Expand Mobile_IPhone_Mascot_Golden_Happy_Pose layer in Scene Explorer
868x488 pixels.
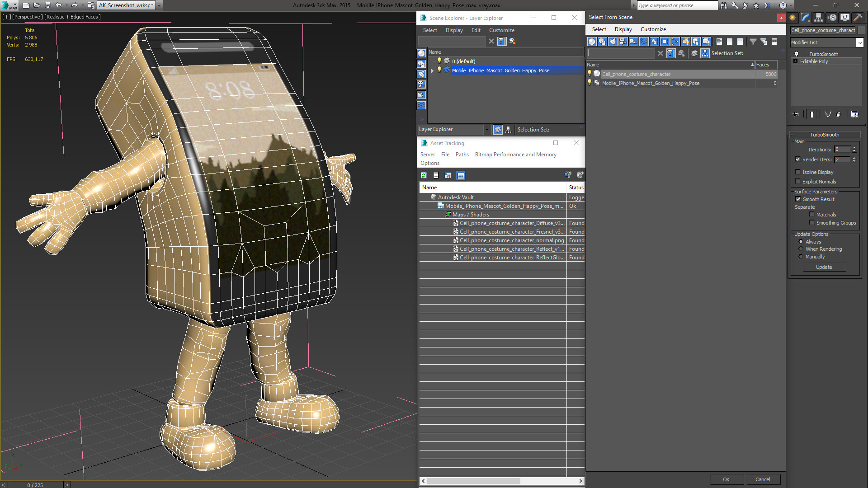click(432, 70)
